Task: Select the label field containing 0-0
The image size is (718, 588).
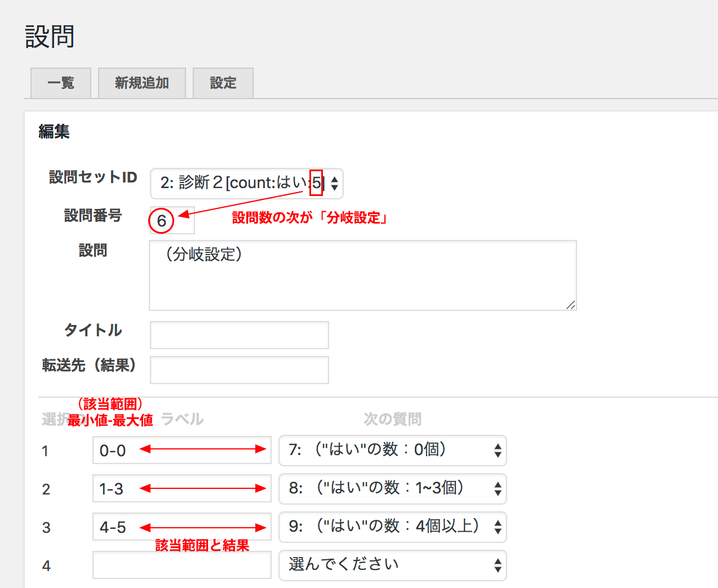Action: point(181,451)
